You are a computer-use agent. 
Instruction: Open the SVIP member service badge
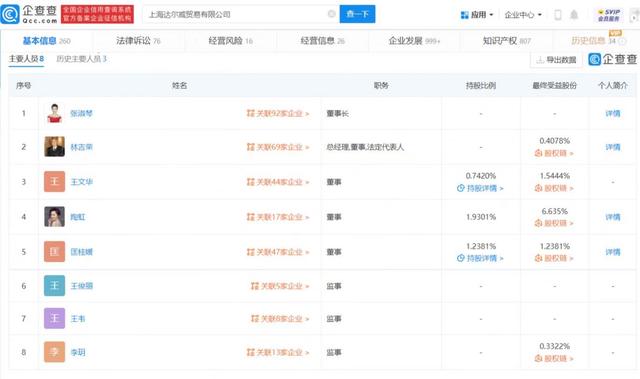pos(609,15)
